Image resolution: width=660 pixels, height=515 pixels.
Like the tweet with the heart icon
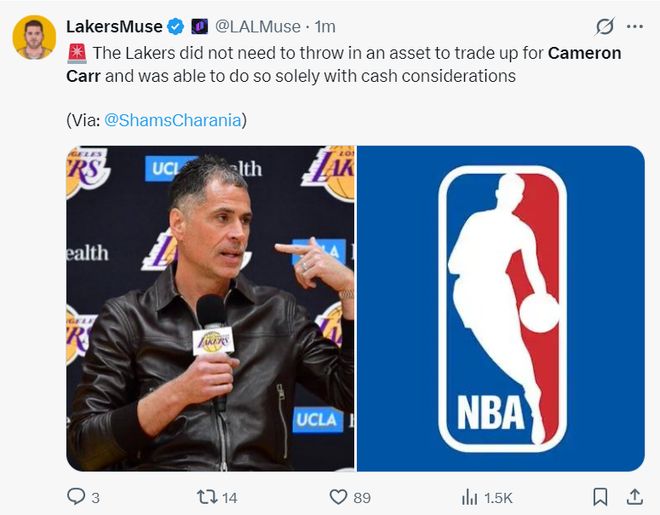pyautogui.click(x=338, y=497)
